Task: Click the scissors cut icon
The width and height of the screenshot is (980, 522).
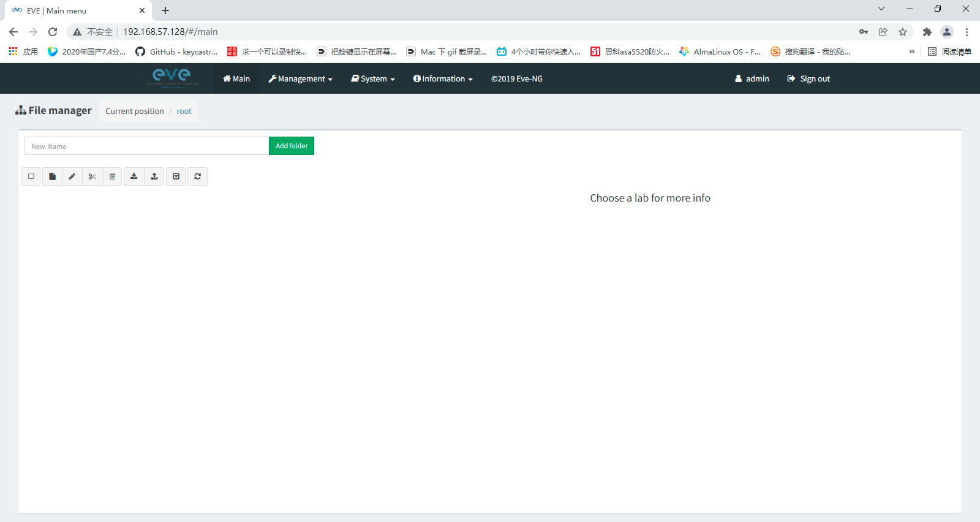Action: click(x=92, y=176)
